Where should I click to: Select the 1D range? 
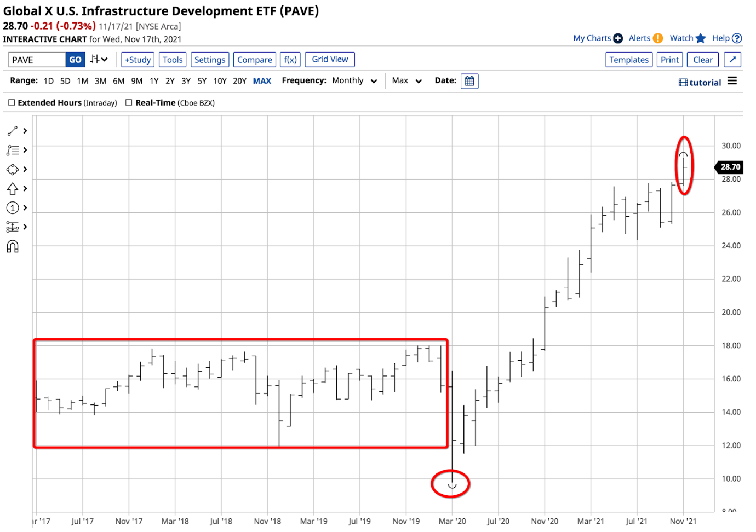click(49, 81)
